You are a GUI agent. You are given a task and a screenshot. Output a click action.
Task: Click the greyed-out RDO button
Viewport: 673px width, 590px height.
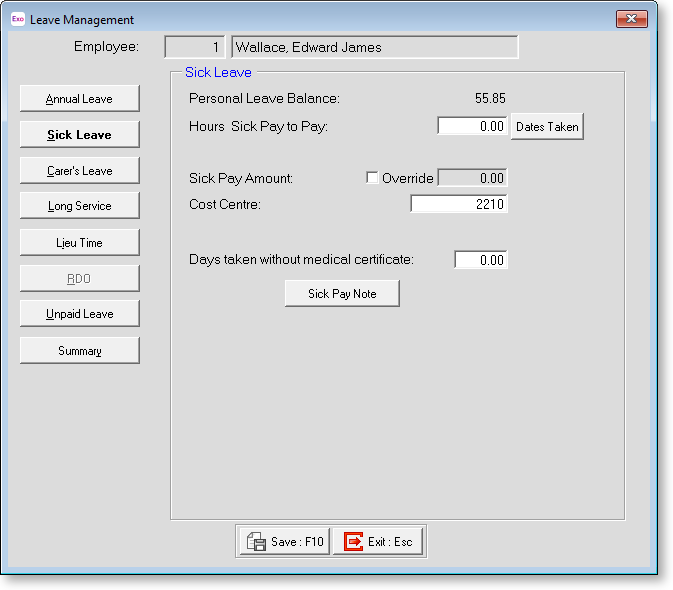coord(79,278)
